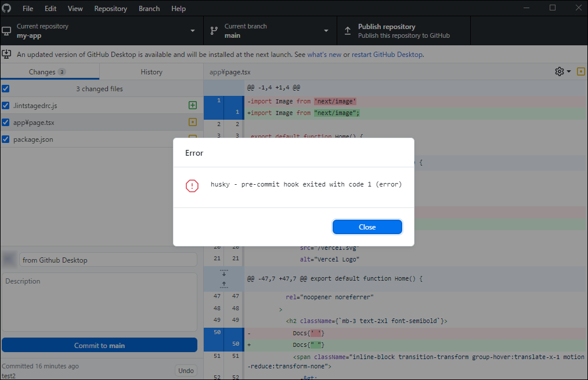Close the Error dialog
The width and height of the screenshot is (588, 380).
coord(367,227)
